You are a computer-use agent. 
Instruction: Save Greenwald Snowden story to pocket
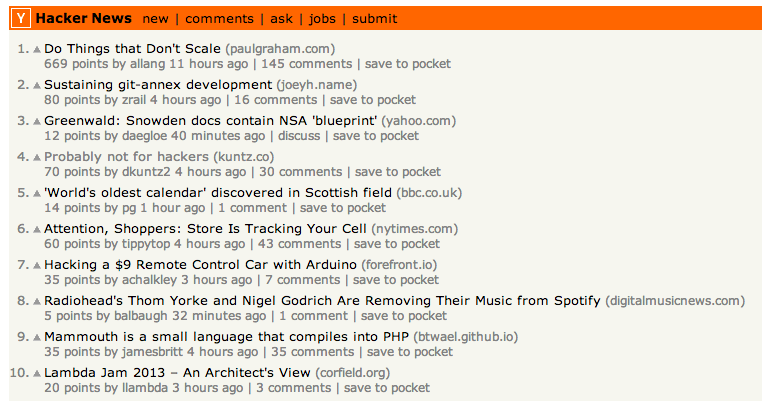coord(376,136)
